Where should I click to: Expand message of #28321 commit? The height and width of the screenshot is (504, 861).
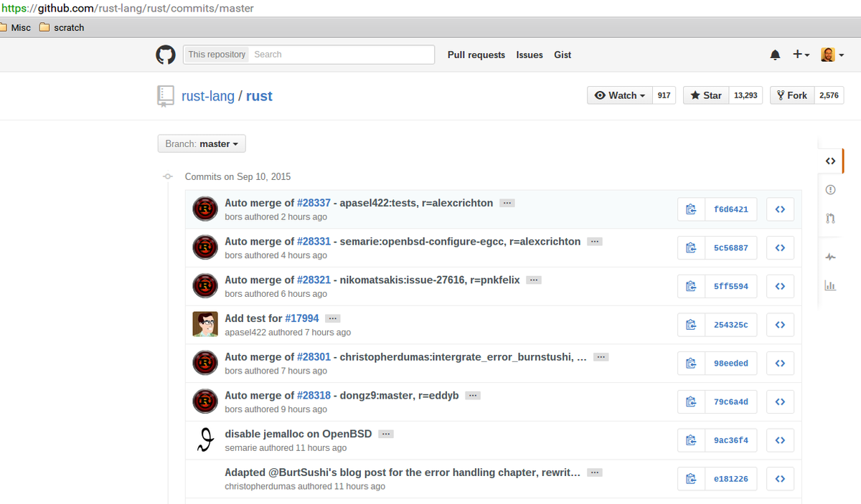[533, 280]
